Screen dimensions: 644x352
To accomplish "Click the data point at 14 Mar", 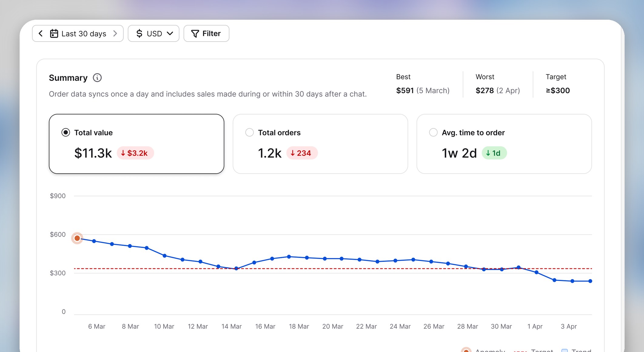I will tap(236, 268).
